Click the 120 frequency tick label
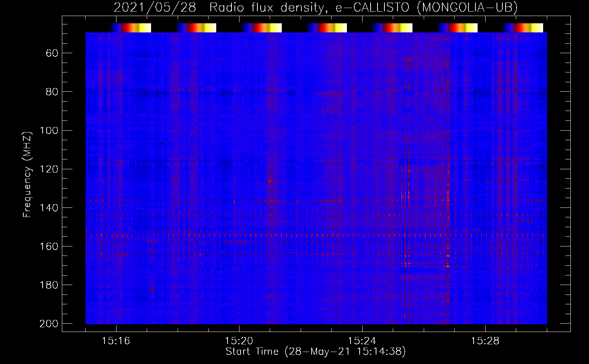Image resolution: width=589 pixels, height=364 pixels. point(49,169)
